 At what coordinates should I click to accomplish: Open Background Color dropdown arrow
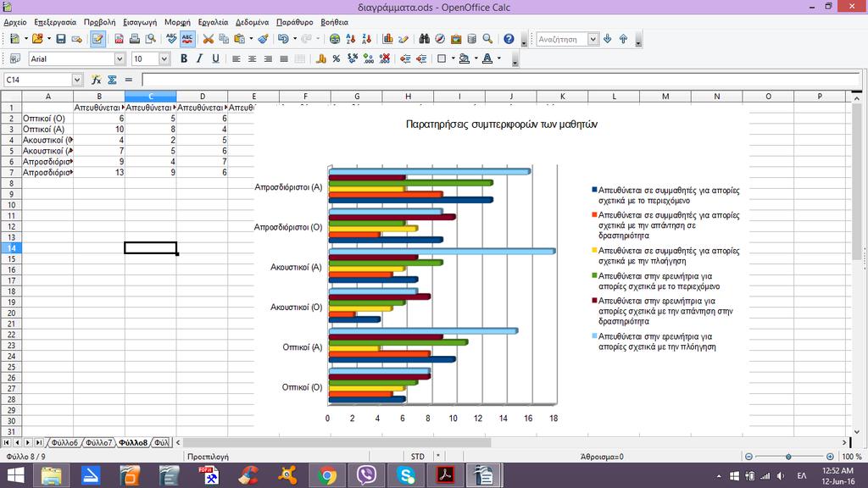pyautogui.click(x=476, y=58)
